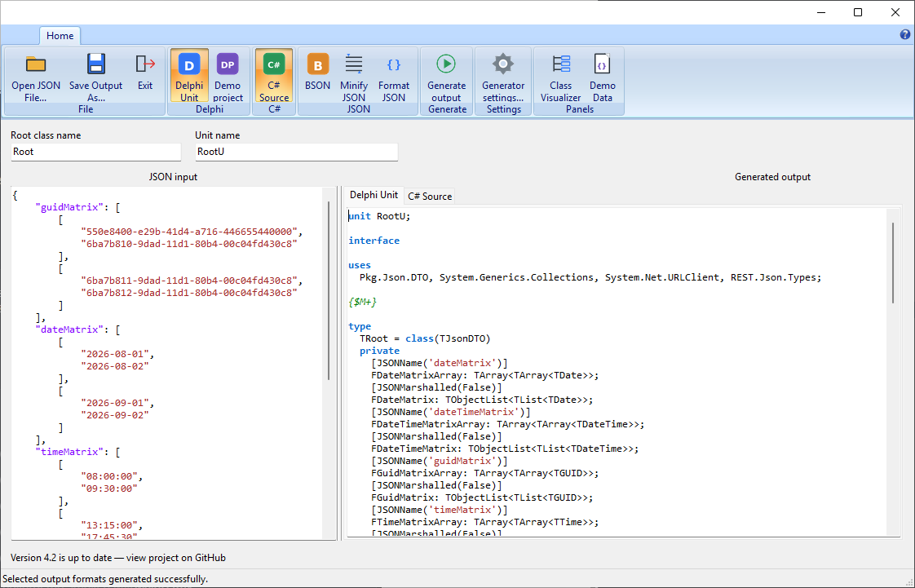This screenshot has width=915, height=588.
Task: Click the FDateMatrixArray declaration line
Action: coord(485,376)
